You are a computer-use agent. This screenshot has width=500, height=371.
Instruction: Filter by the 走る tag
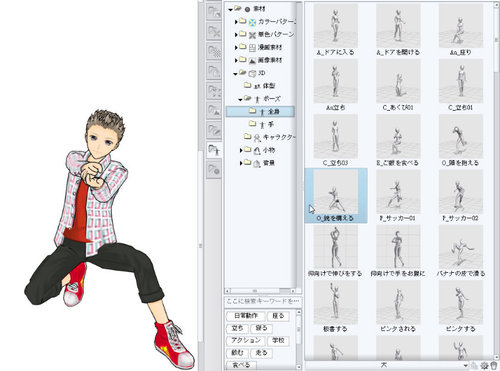coord(261,353)
